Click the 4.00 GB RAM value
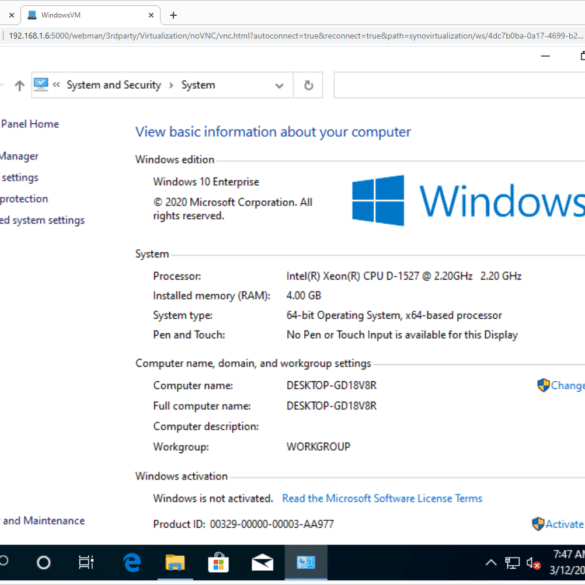This screenshot has height=585, width=585. [304, 295]
